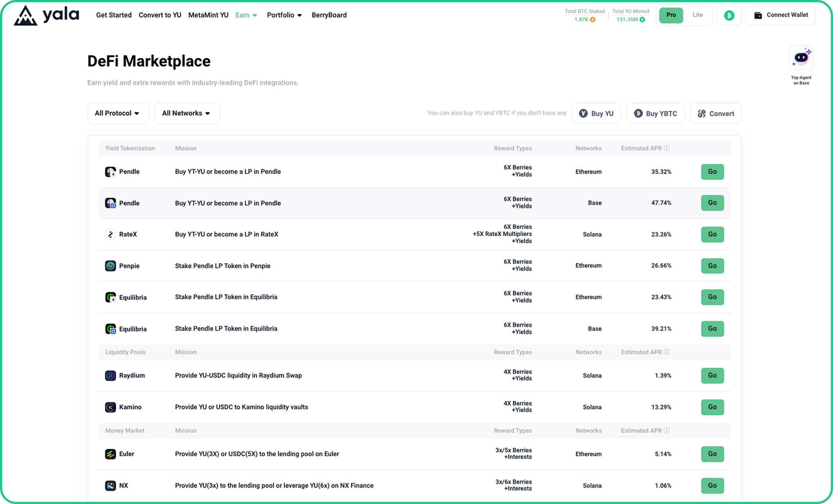Click 'Stake Pendle LP Token in Penpie'
The height and width of the screenshot is (504, 833).
click(222, 266)
